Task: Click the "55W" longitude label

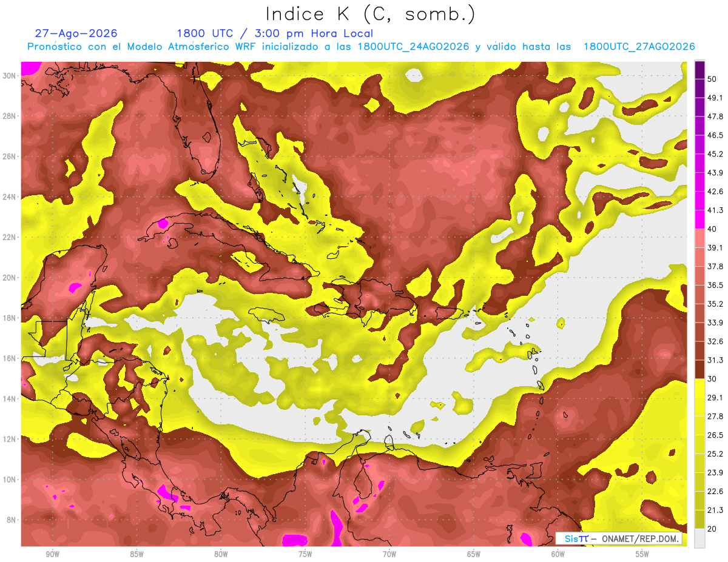Action: [642, 554]
